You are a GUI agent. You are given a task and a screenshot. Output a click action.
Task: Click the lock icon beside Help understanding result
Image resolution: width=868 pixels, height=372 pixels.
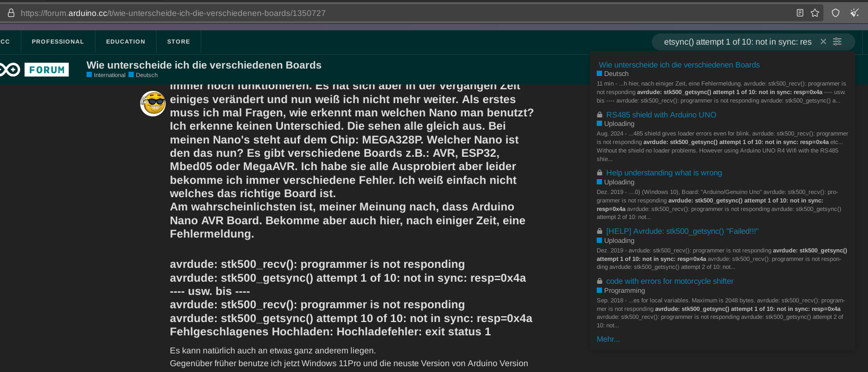click(600, 173)
